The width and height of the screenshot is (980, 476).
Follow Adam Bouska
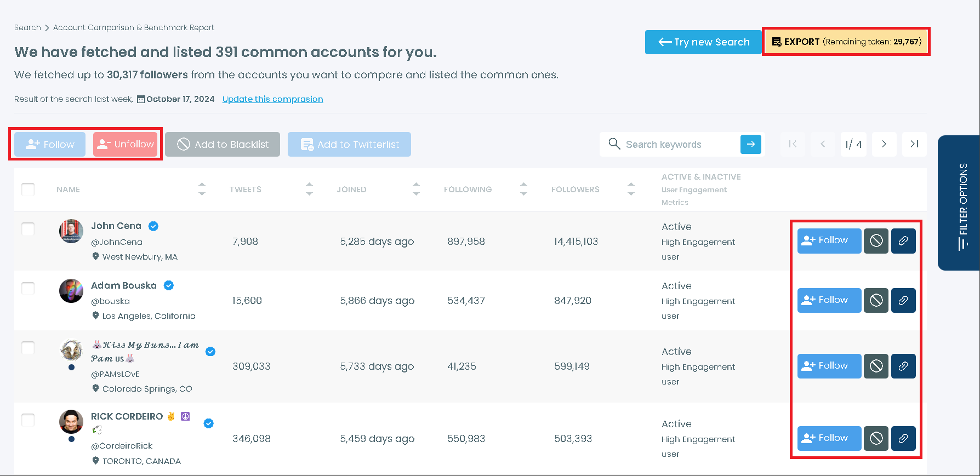click(829, 300)
